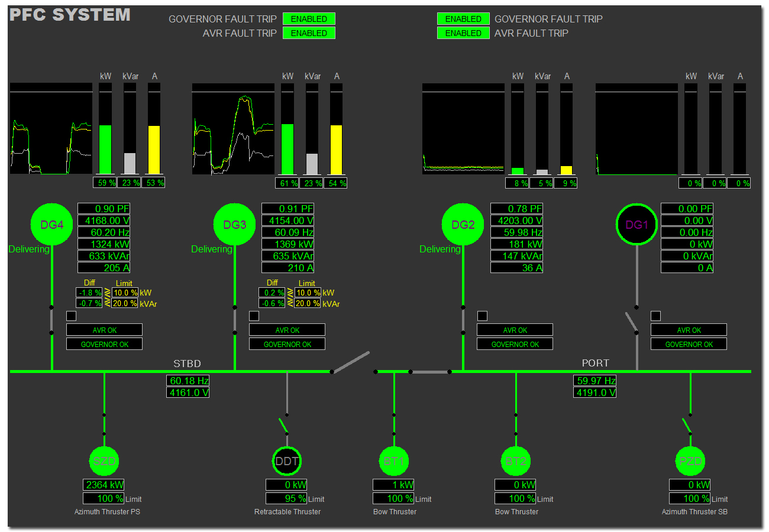Select the DDT retractable thruster icon

tap(287, 461)
